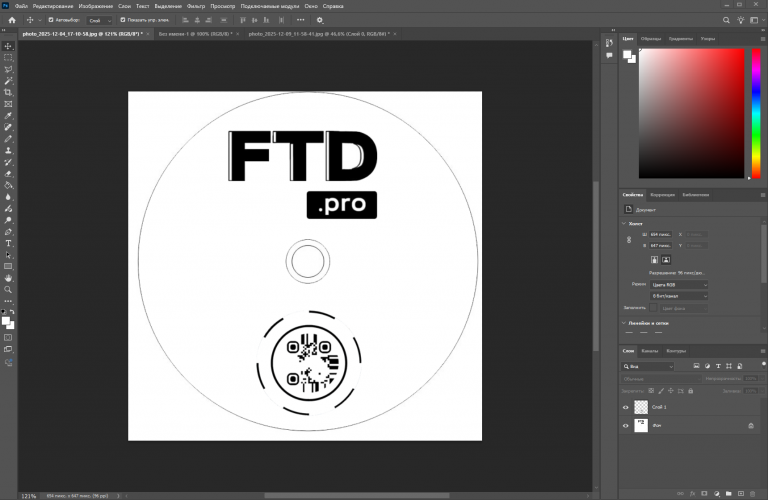Click the rainbow hue slider strip
Screen dimensions: 768x500
click(756, 113)
